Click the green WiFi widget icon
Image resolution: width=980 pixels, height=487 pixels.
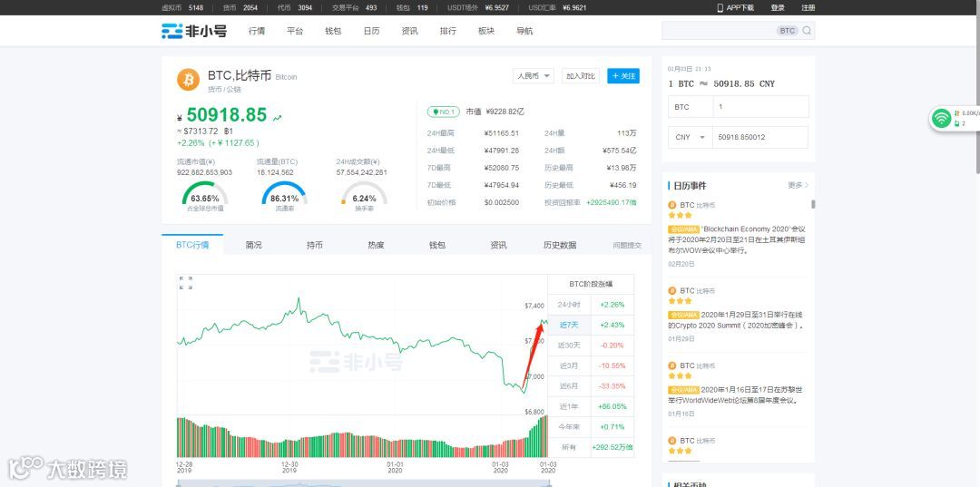click(x=941, y=118)
